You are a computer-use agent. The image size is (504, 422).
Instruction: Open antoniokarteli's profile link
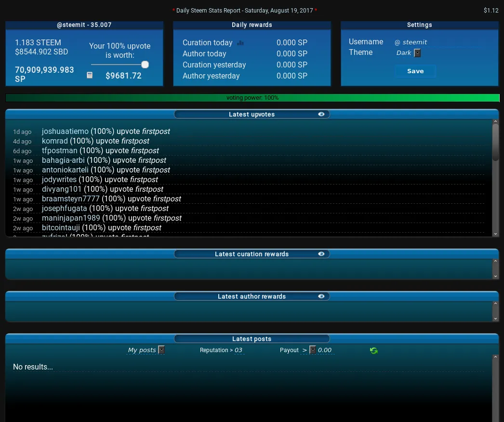(65, 170)
